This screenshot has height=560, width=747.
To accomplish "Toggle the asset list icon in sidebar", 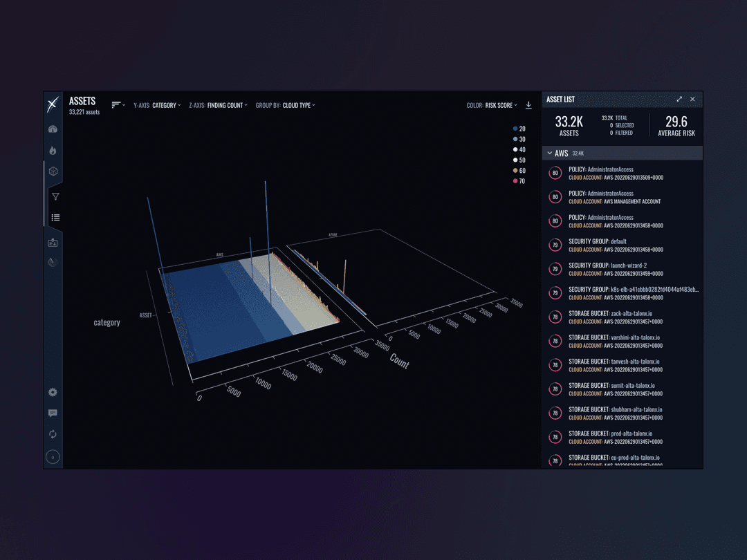I will 55,218.
